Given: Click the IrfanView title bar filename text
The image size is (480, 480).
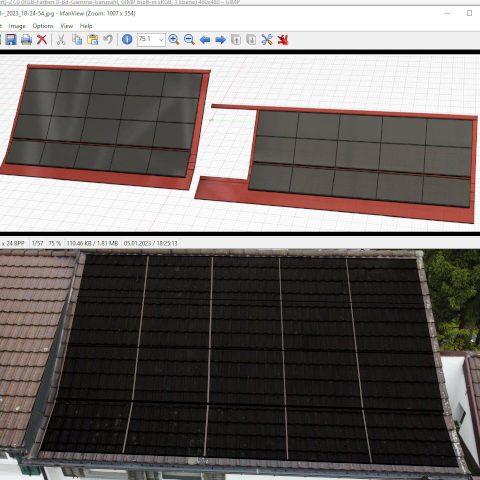Looking at the screenshot, I should point(68,14).
